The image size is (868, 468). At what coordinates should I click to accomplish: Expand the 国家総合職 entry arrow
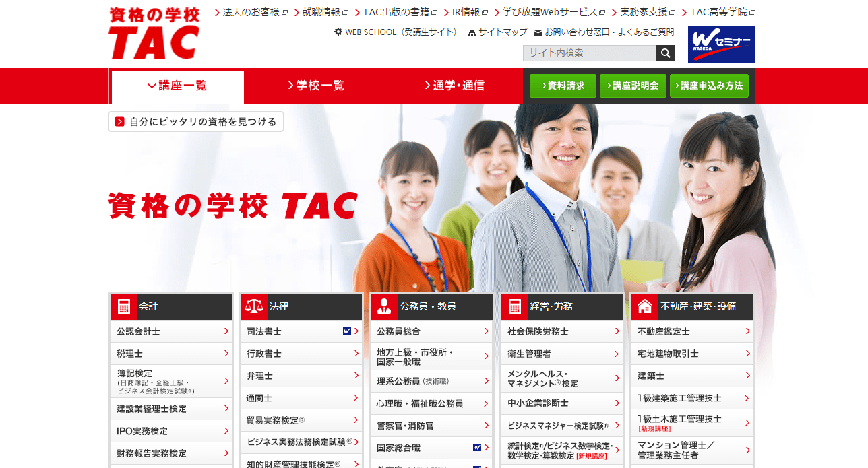tap(485, 446)
